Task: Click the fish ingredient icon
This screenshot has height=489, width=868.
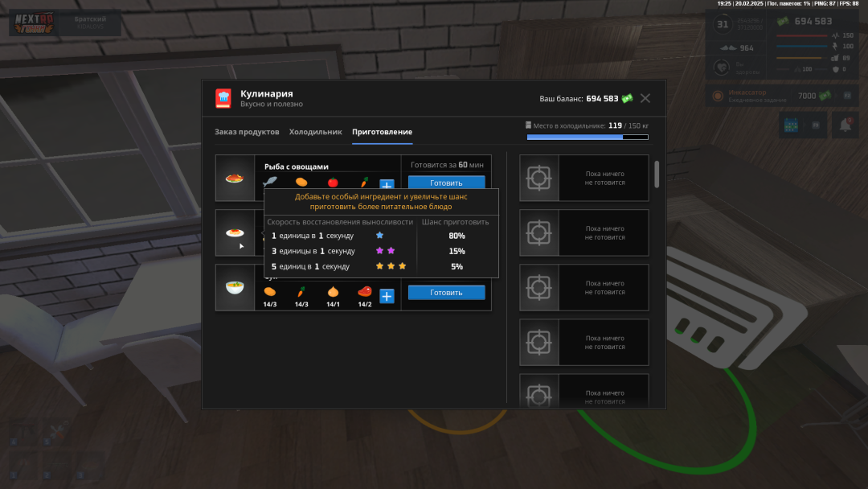Action: (x=270, y=183)
